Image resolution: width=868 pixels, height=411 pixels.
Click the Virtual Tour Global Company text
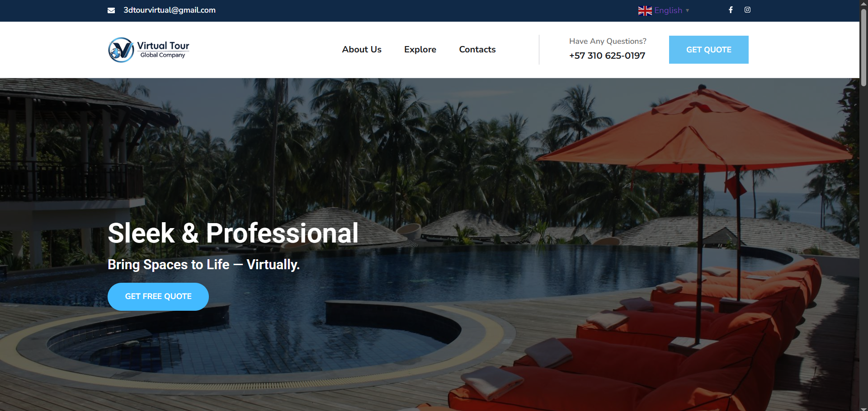coord(163,50)
